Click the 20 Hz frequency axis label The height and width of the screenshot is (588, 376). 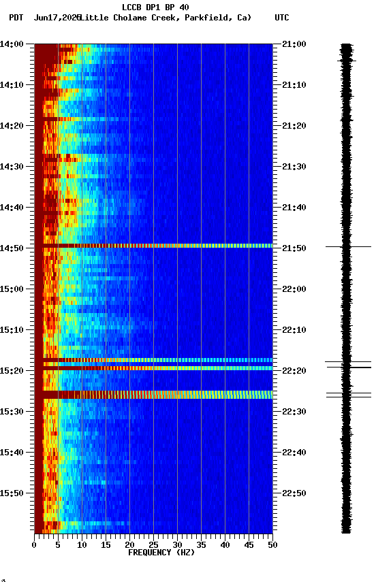click(129, 545)
